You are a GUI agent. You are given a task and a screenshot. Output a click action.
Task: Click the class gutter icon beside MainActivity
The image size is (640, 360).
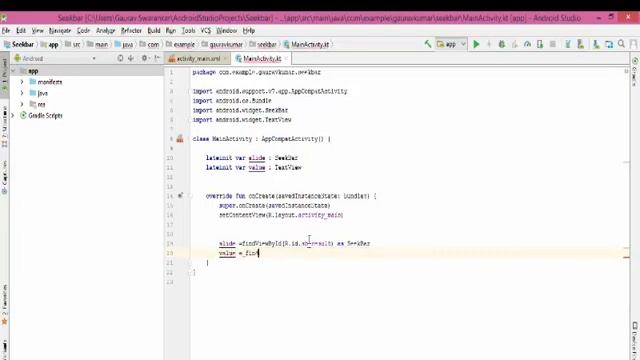tap(180, 139)
